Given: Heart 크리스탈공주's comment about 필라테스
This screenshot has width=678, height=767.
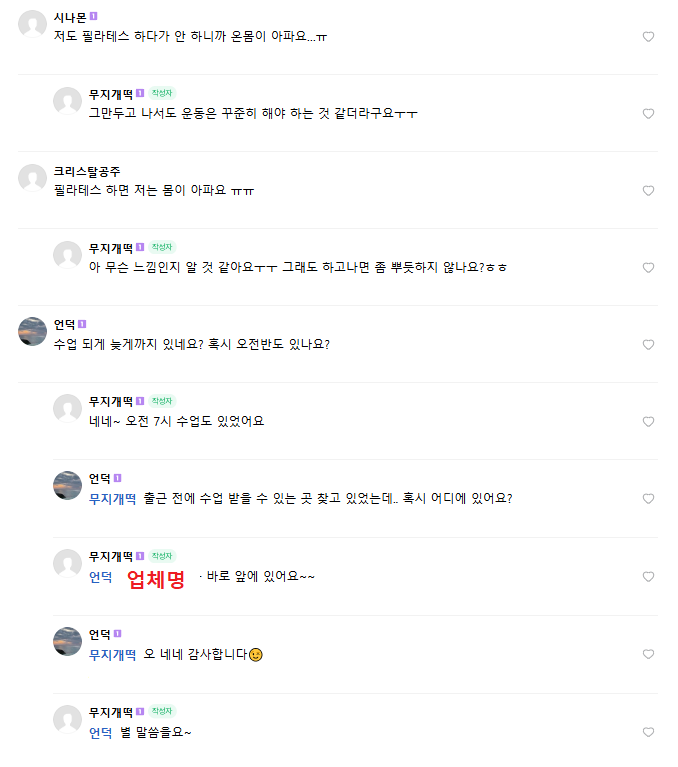Looking at the screenshot, I should (x=648, y=191).
